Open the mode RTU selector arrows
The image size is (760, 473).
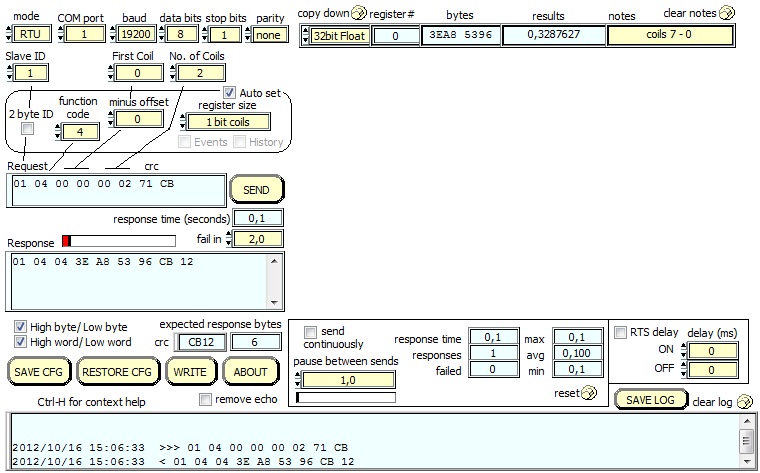click(x=9, y=34)
